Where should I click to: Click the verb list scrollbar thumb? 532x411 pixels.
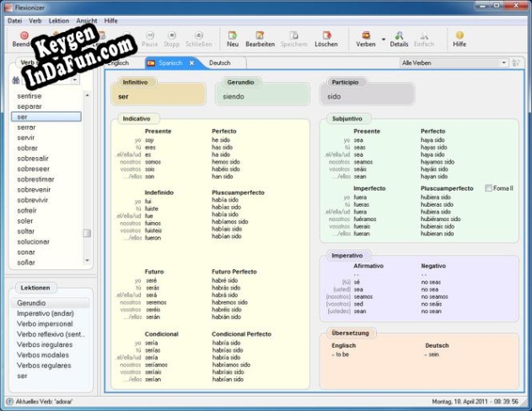pos(87,234)
